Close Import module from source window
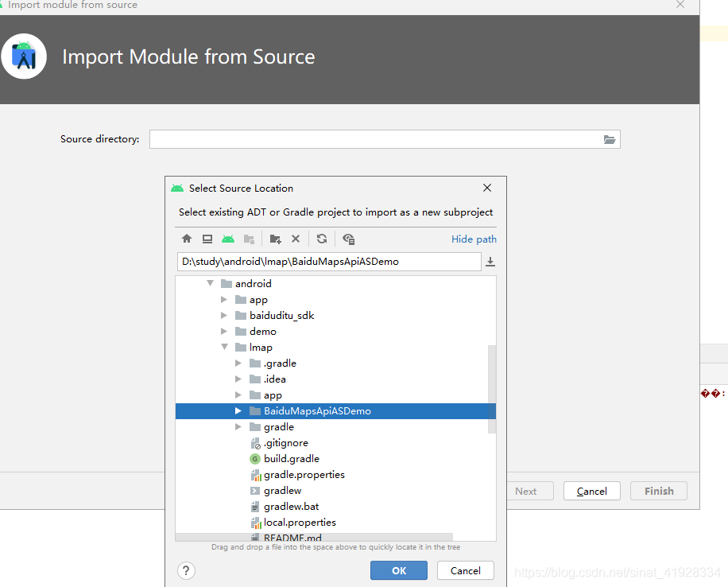The height and width of the screenshot is (587, 728). [680, 4]
